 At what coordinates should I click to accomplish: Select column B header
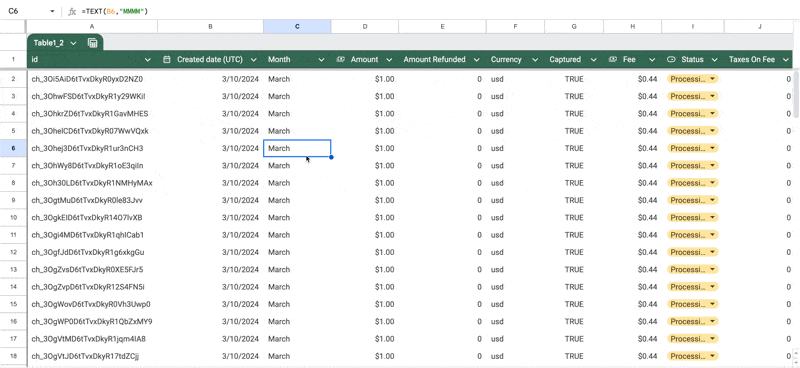[x=210, y=26]
